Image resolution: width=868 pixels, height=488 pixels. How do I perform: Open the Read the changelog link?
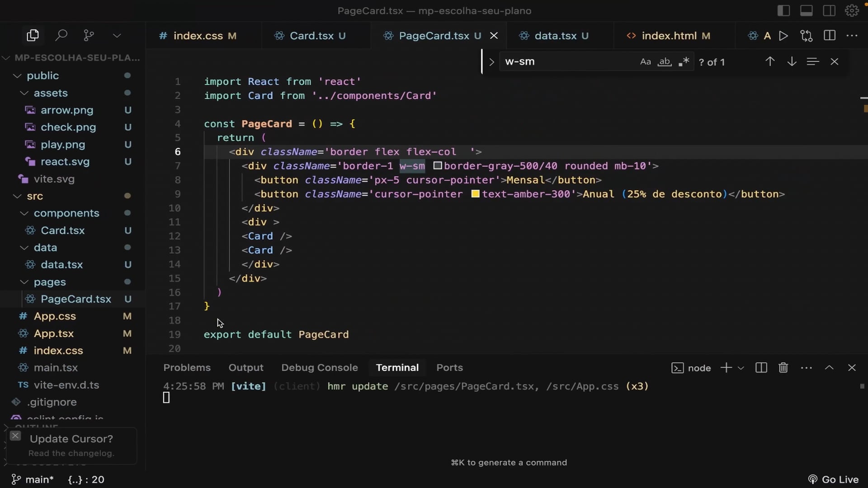71,453
